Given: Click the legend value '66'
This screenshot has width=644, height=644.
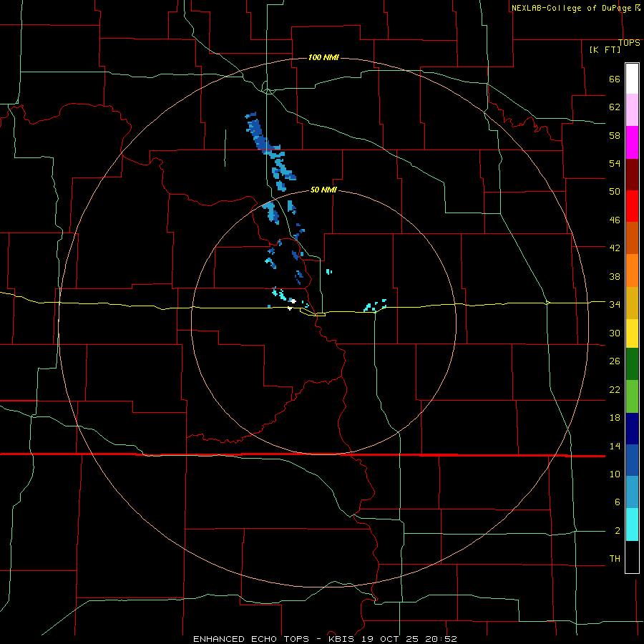Looking at the screenshot, I should click(x=615, y=79).
